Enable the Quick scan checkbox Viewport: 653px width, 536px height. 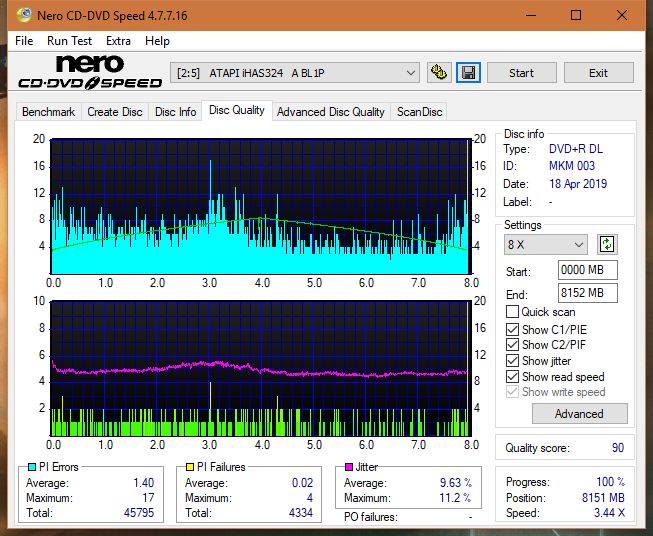point(512,312)
